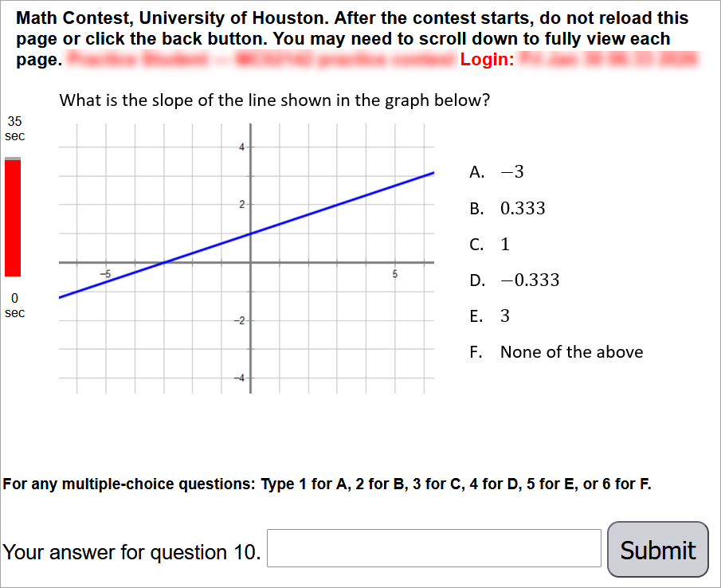
Task: Click the graph origin where axes cross
Action: point(250,259)
